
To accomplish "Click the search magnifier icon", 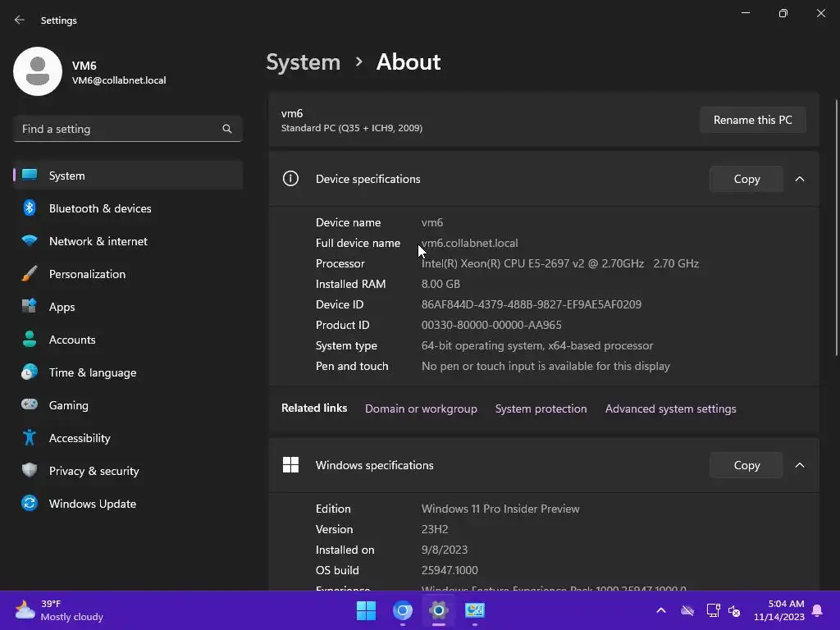I will pos(227,129).
